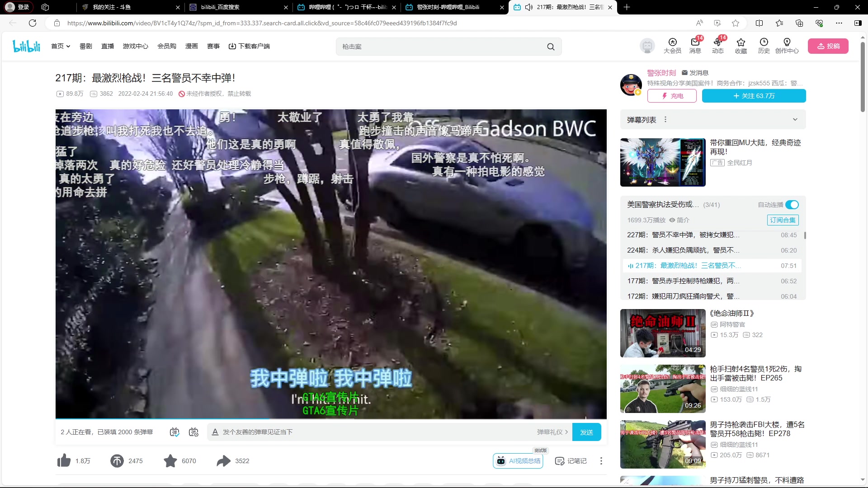The width and height of the screenshot is (868, 488).
Task: Click the search magnifier icon
Action: coord(551,47)
